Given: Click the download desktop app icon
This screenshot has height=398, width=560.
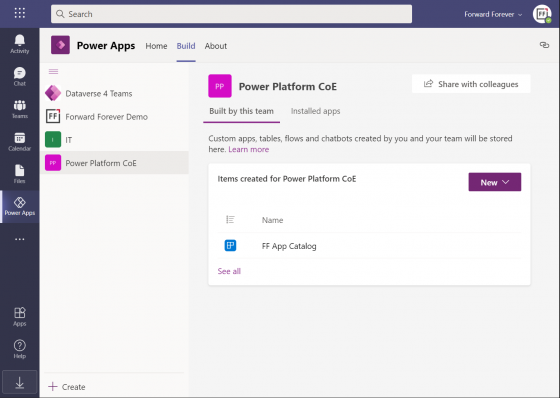Looking at the screenshot, I should coord(20,383).
